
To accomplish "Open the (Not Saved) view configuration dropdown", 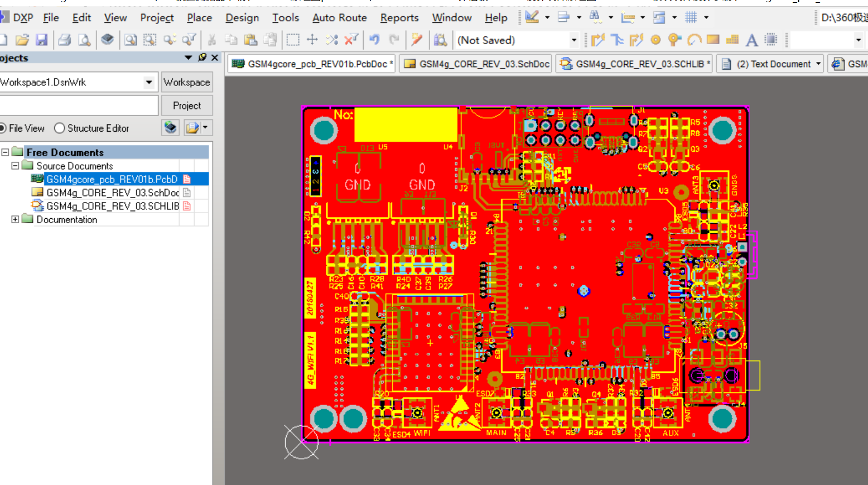I will 573,40.
